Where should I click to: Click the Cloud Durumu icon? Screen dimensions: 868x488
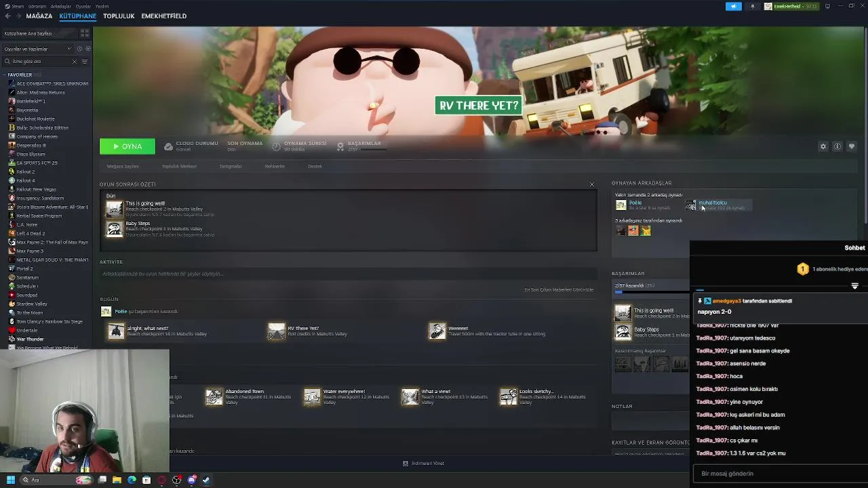click(x=168, y=146)
